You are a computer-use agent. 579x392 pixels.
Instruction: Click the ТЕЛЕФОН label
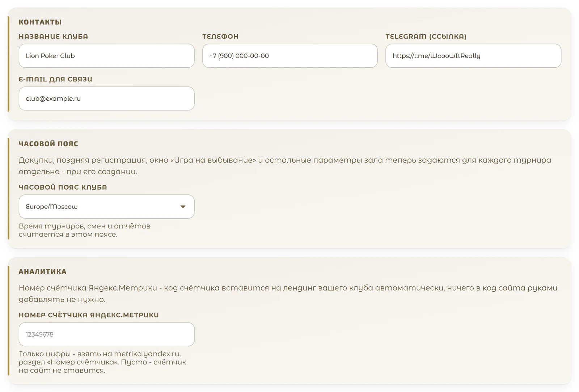coord(220,37)
